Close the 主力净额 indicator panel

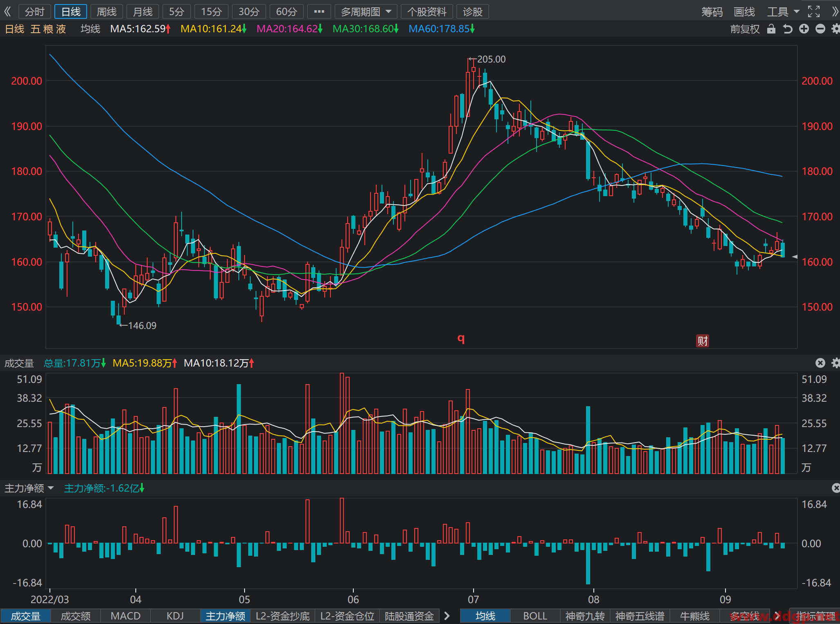[836, 488]
